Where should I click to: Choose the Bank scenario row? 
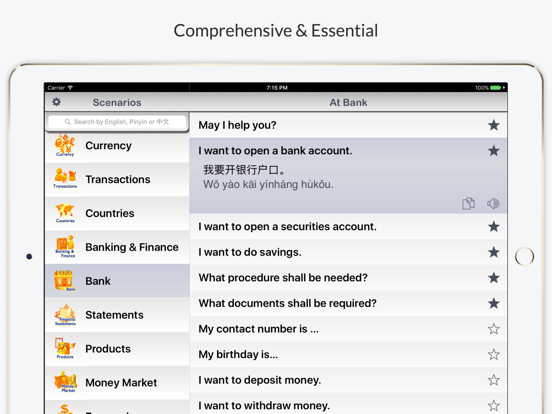117,281
